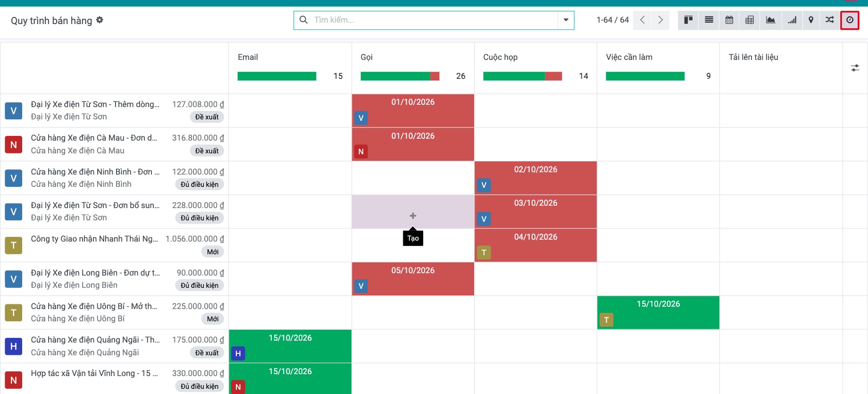
Task: Click the 1.056.000.000 ₫ revenue amount
Action: 195,239
